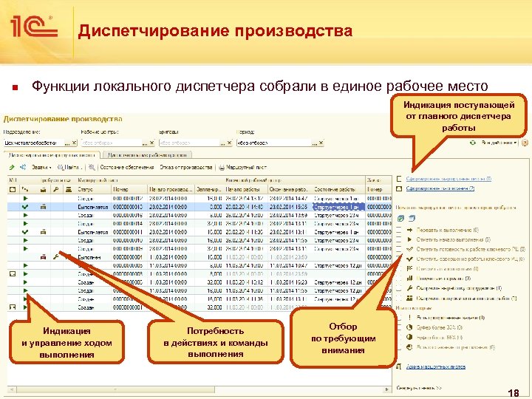Click the green checkmark in row 0000000013

(25, 207)
